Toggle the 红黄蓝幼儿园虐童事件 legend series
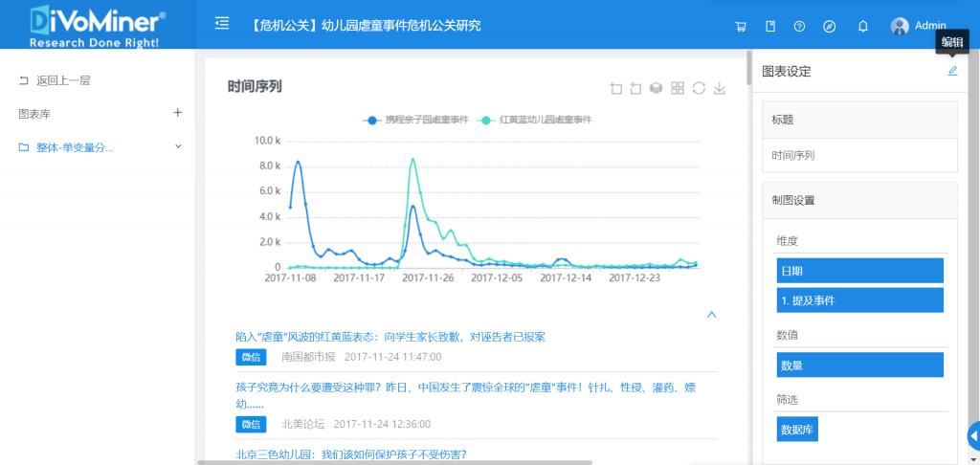Viewport: 980px width, 465px height. coord(535,120)
